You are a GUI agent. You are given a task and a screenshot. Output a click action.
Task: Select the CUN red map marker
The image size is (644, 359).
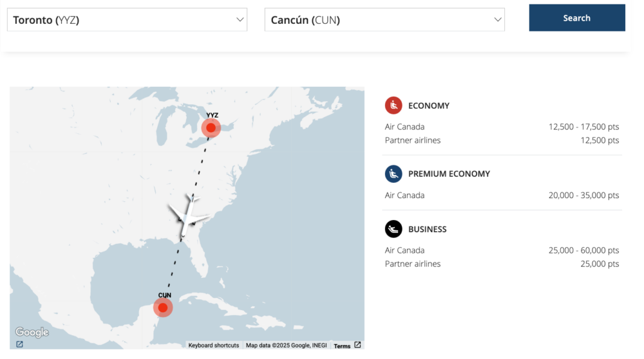[163, 307]
